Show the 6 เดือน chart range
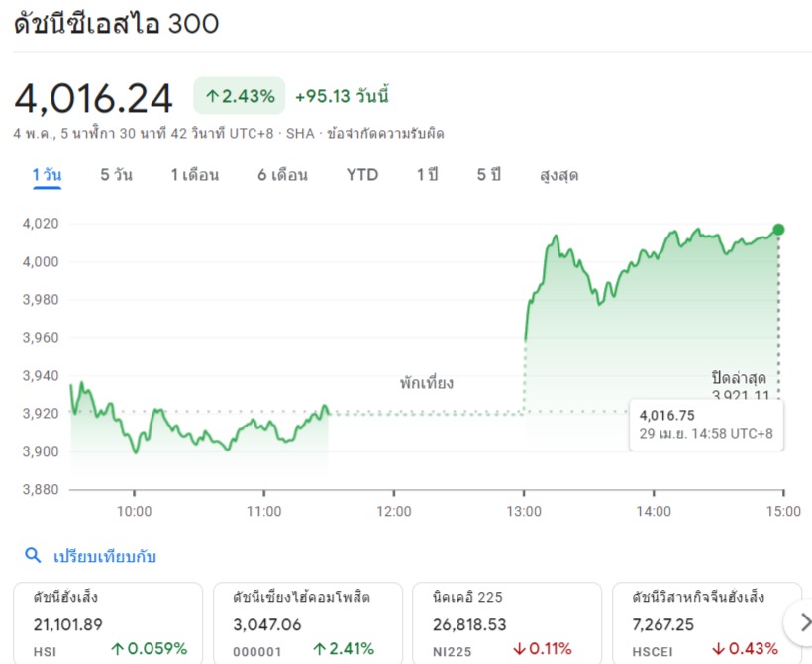This screenshot has width=812, height=664. [282, 175]
